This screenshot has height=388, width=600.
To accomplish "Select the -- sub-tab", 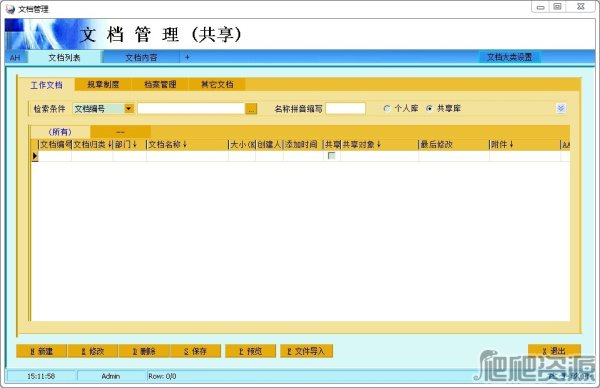I will [x=120, y=132].
